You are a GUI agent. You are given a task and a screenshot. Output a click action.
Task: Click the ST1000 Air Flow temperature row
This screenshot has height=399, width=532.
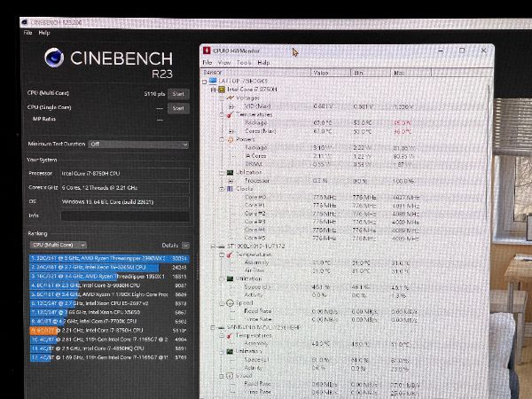pyautogui.click(x=327, y=270)
